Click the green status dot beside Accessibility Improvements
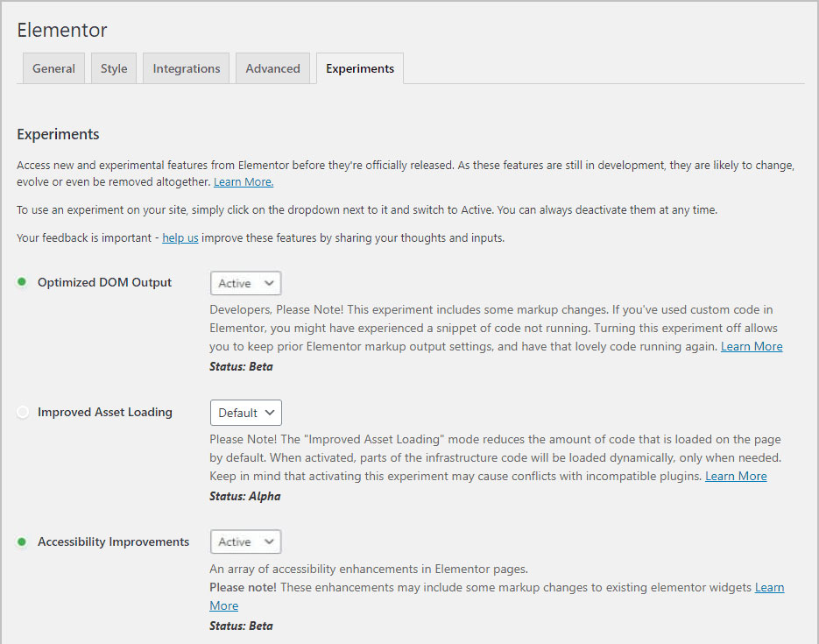819x644 pixels. (23, 541)
